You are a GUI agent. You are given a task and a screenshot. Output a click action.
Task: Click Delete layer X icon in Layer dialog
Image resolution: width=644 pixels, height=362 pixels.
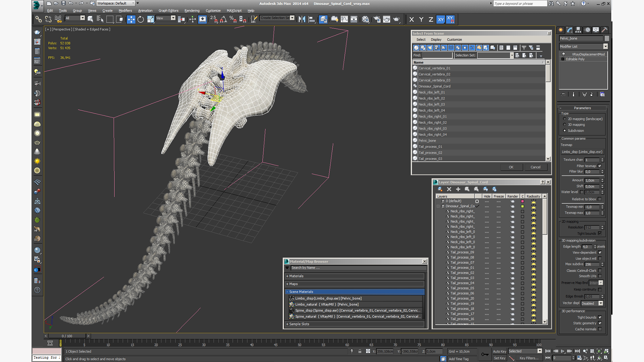(x=449, y=189)
